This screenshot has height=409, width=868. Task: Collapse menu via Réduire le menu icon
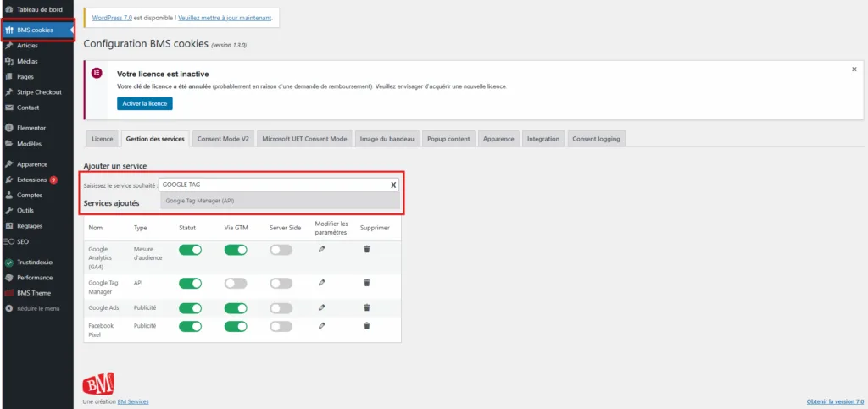(8, 308)
